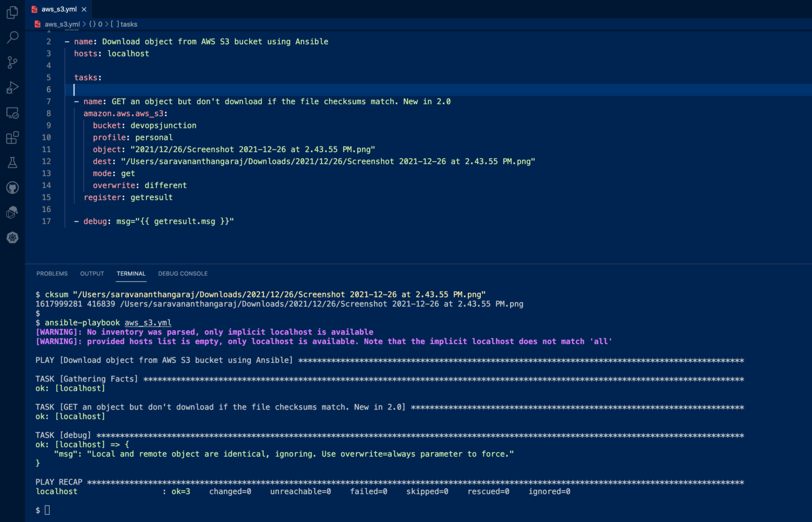Viewport: 812px width, 522px height.
Task: Click the terminal prompt input area
Action: [47, 510]
